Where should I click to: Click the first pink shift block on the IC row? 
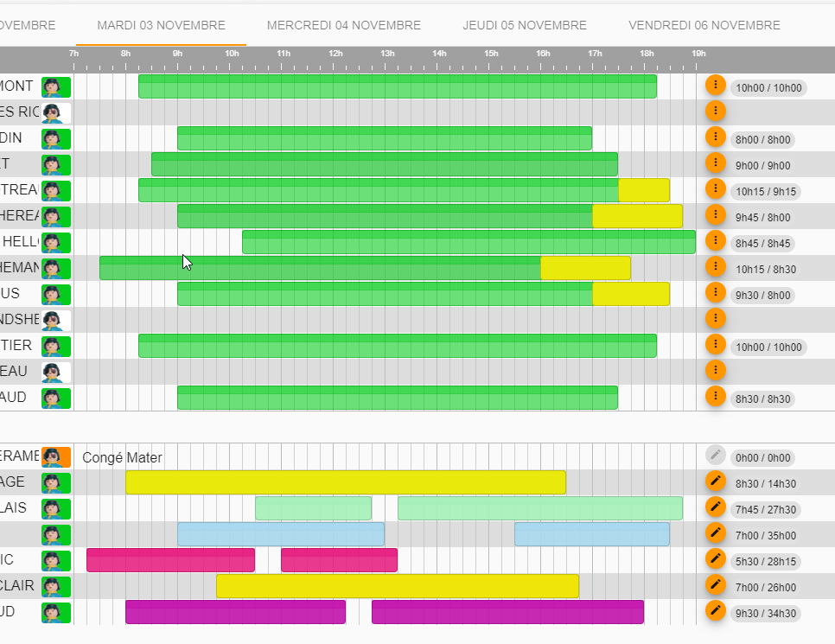tap(170, 560)
